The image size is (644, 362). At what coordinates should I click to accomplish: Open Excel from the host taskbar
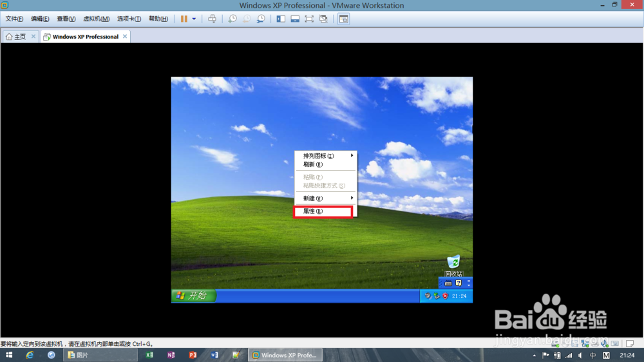[149, 355]
